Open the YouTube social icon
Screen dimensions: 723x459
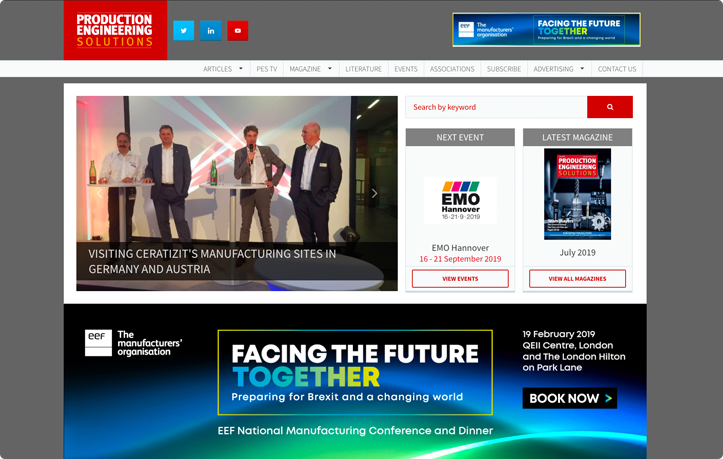coord(237,30)
